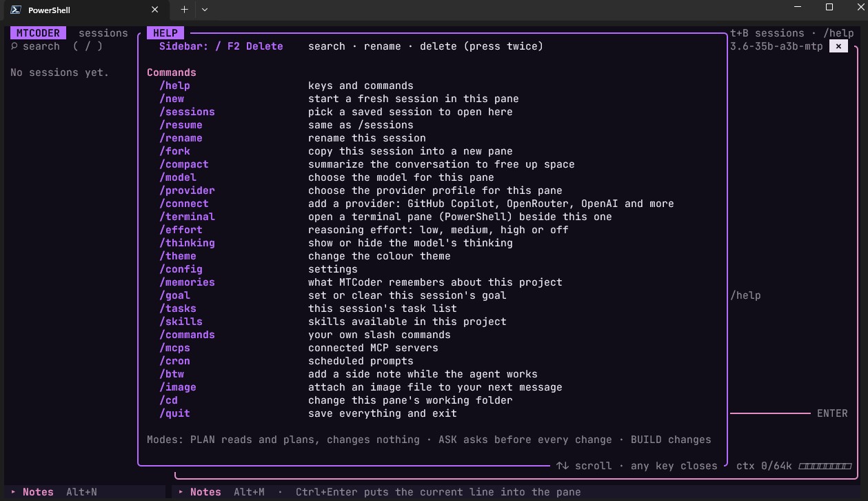Click the /image command
The width and height of the screenshot is (868, 501).
coord(178,387)
